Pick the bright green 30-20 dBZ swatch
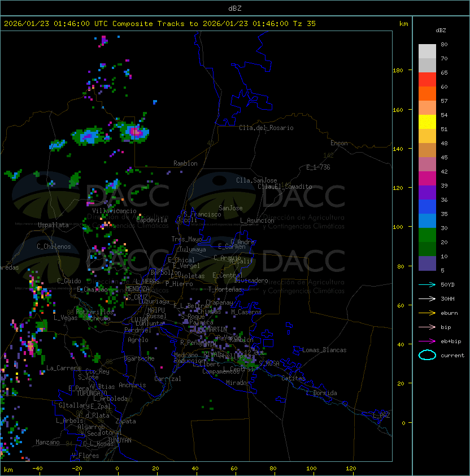The width and height of the screenshot is (470, 476). tap(427, 235)
